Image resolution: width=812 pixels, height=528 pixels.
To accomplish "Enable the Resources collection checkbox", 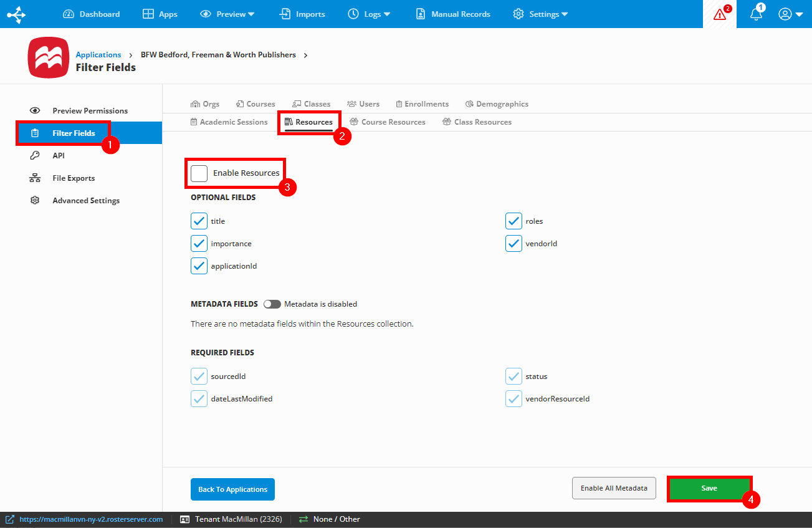I will point(199,173).
